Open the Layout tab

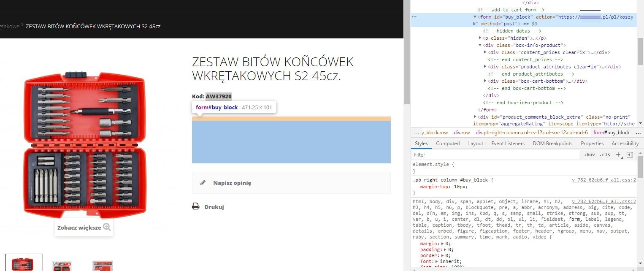(x=476, y=144)
